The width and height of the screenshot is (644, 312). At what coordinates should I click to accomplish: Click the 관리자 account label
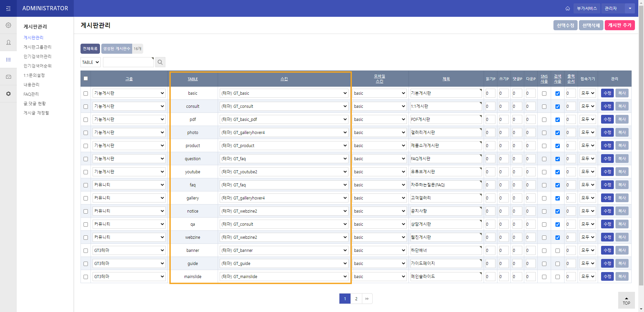611,8
